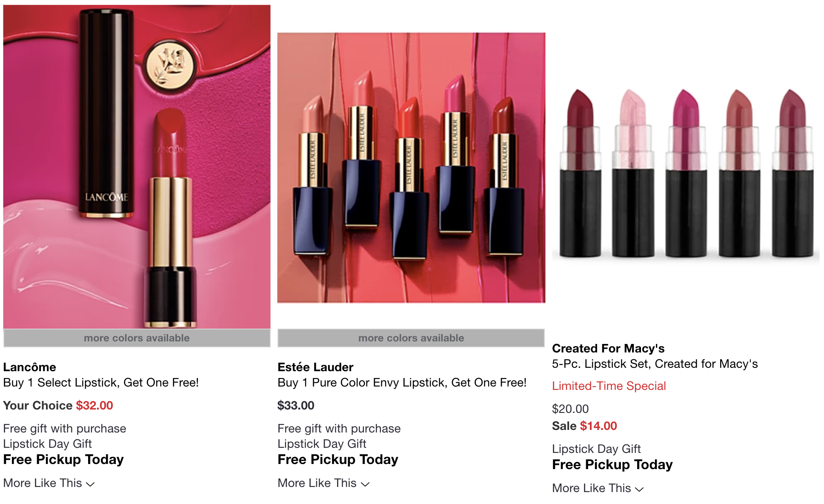
Task: Open Buy 1 Select Lipstick, Get One Free
Action: pyautogui.click(x=101, y=382)
